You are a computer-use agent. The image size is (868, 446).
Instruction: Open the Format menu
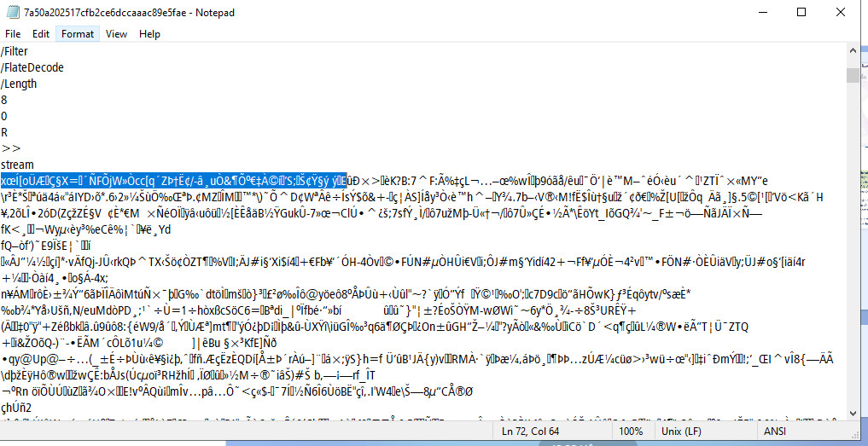click(x=78, y=34)
